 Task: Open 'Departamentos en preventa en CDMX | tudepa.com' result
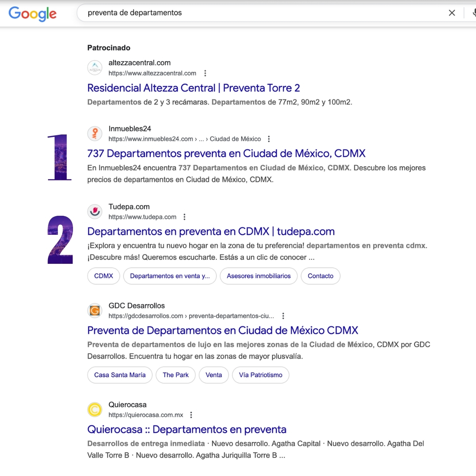coord(211,232)
